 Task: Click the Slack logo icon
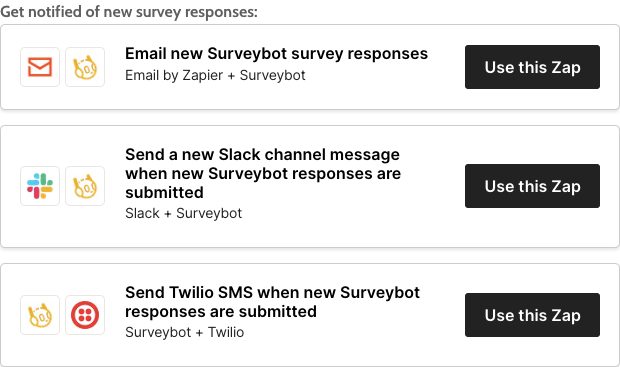click(x=40, y=186)
